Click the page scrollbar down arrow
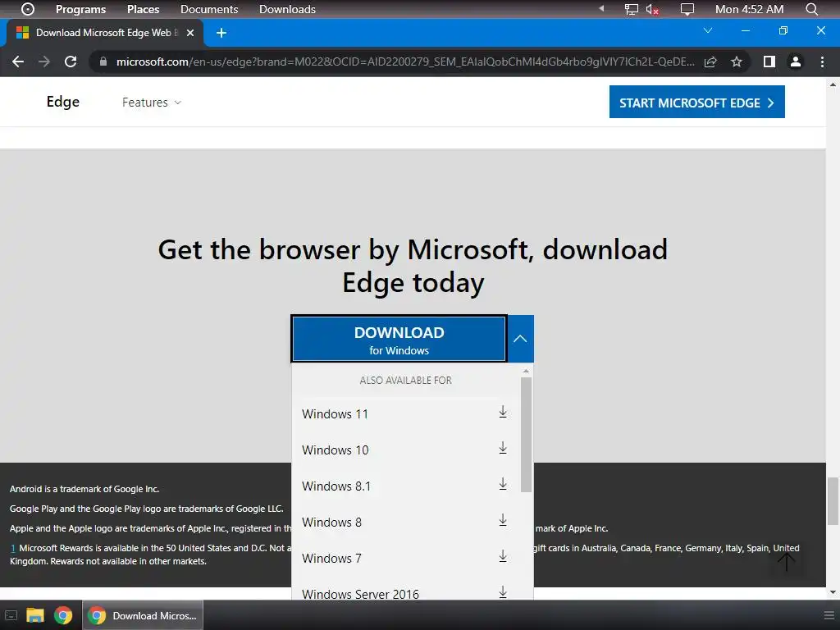 coord(833,592)
